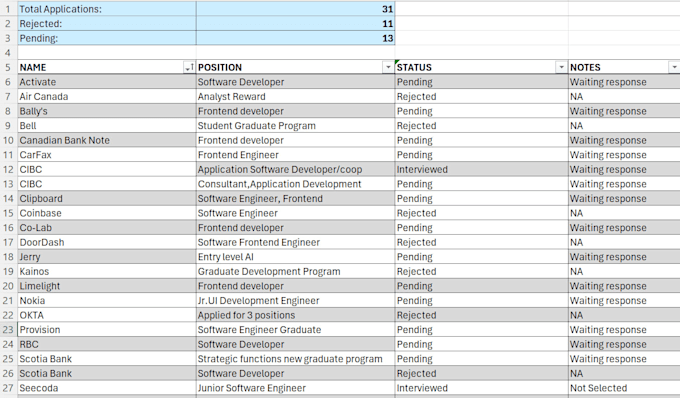Click the 'Canadian Bank Note' cell
The width and height of the screenshot is (680, 398).
pos(107,140)
